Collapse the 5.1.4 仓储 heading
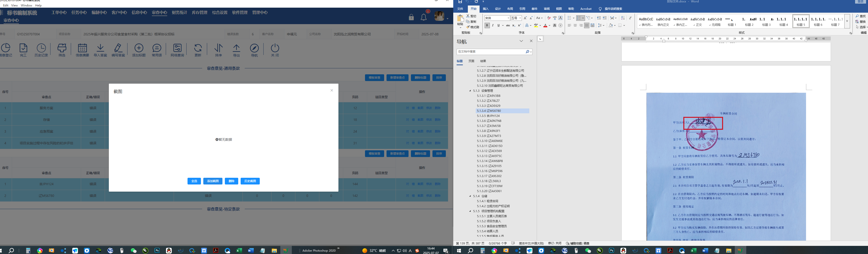 (470, 196)
